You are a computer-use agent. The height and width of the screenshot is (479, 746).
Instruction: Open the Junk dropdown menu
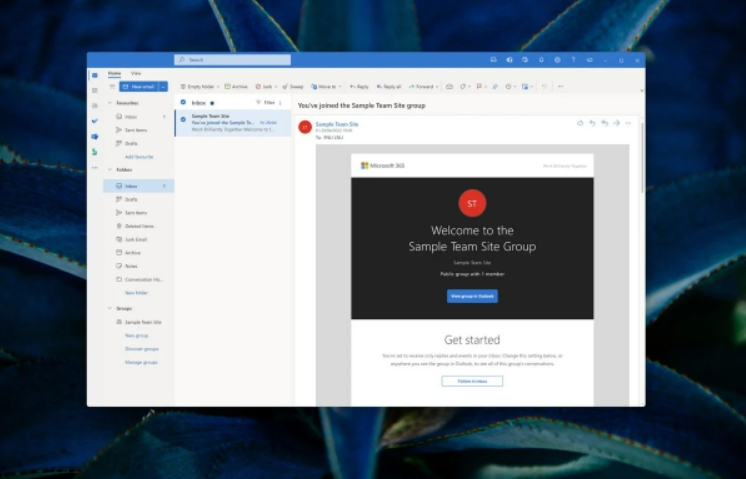[x=276, y=87]
